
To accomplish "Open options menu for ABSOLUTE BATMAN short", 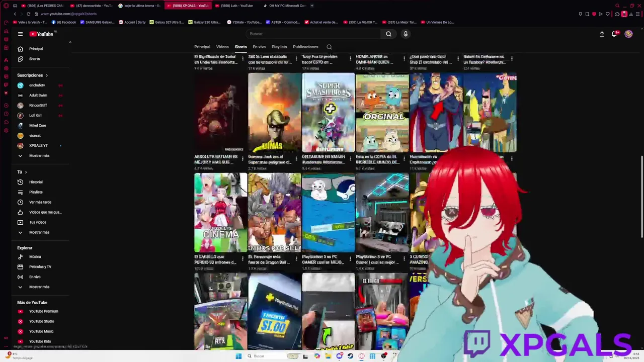I will [x=243, y=159].
